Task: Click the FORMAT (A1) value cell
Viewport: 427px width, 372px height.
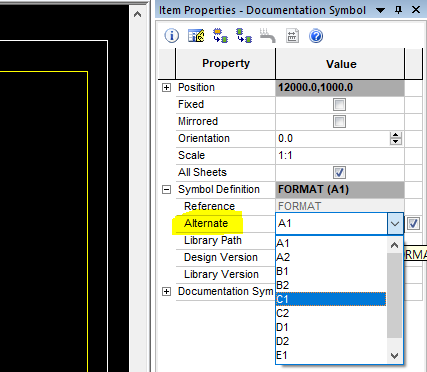Action: pyautogui.click(x=340, y=190)
